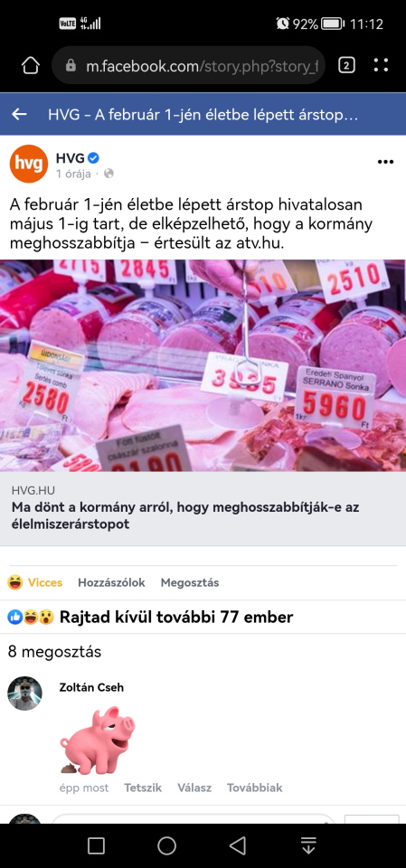Toggle the Vicces reaction on the post

tap(35, 582)
